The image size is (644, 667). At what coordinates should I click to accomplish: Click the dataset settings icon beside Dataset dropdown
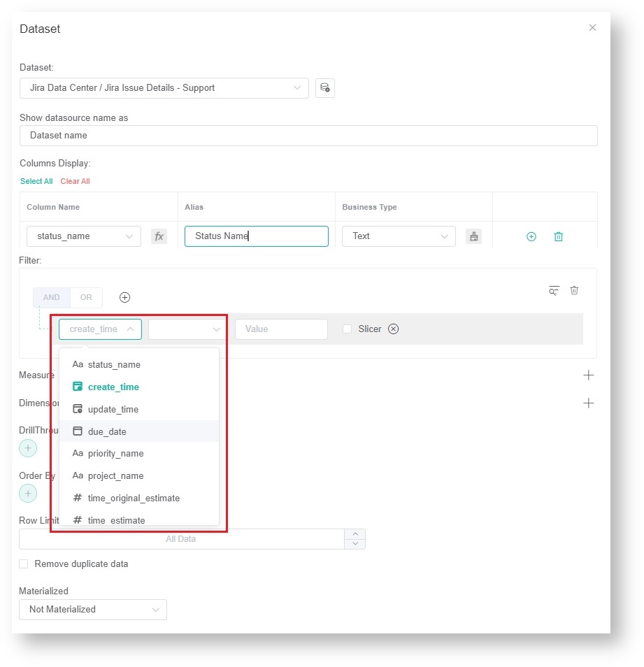[324, 88]
